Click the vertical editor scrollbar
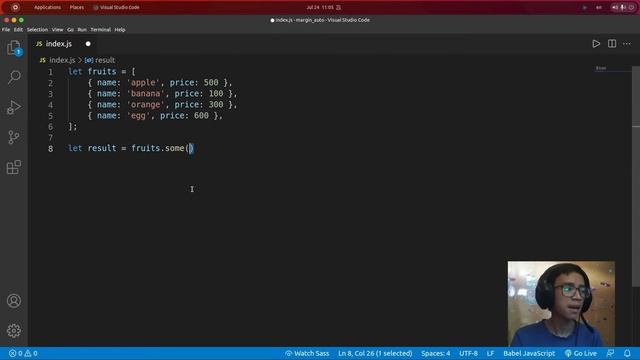Viewport: 640px width, 360px height. [x=636, y=176]
